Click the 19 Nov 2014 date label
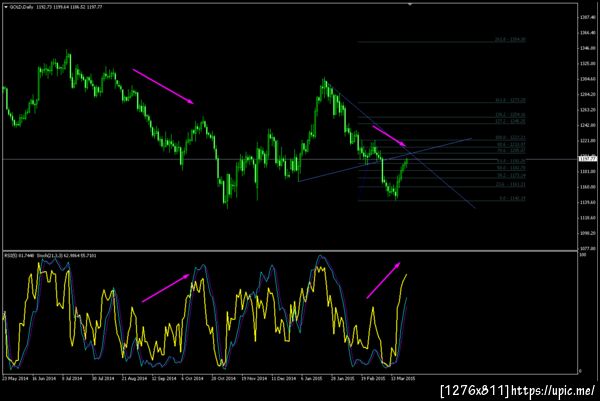This screenshot has height=401, width=600. (254, 378)
